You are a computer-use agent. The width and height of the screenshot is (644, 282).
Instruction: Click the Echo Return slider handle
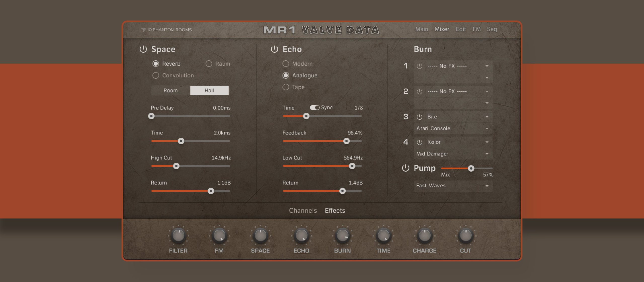342,191
